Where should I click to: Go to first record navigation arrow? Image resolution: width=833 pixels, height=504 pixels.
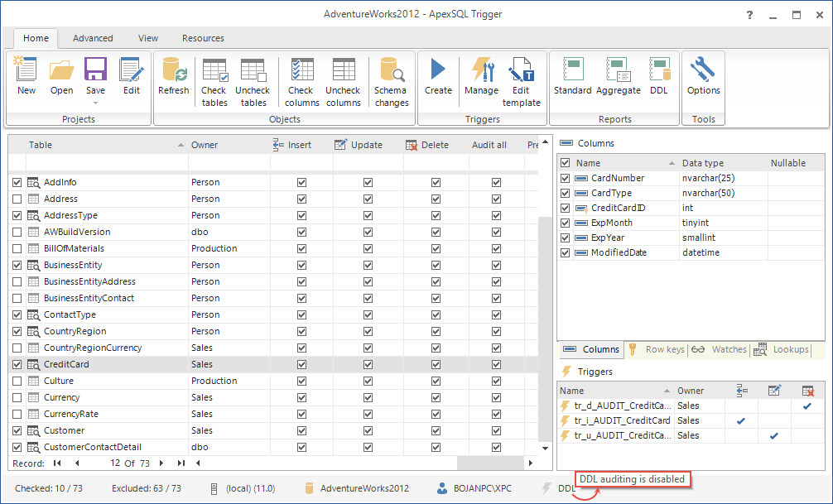coord(57,463)
